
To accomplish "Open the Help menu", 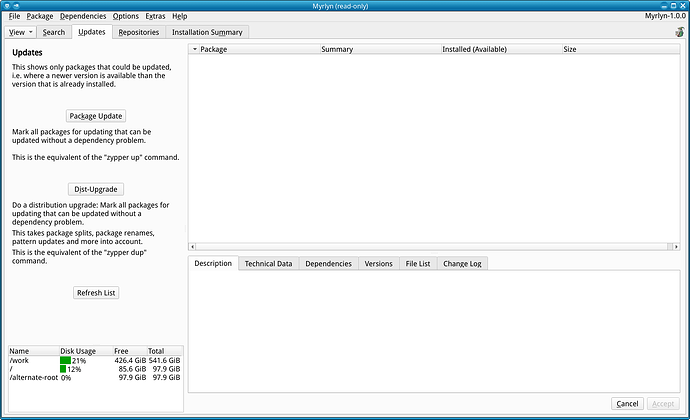I will click(x=180, y=16).
